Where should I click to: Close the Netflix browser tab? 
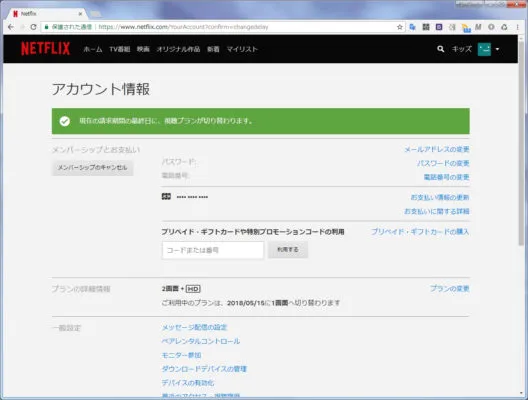(x=80, y=14)
